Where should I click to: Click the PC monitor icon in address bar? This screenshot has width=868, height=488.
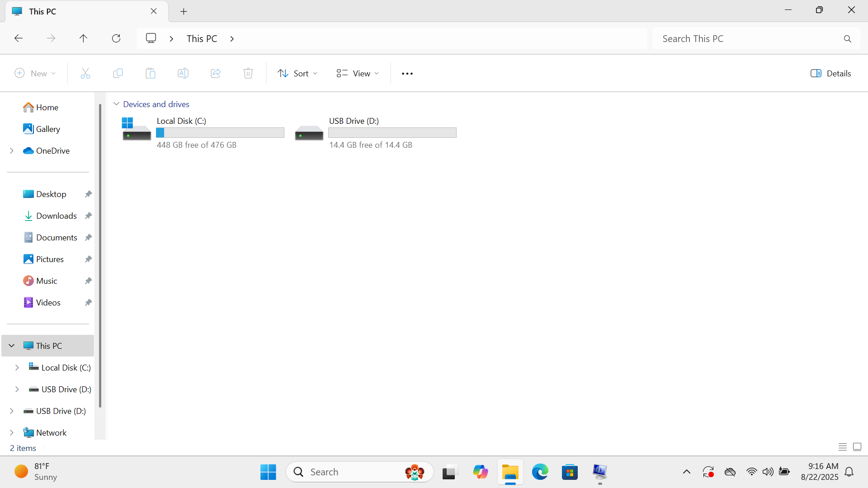click(151, 38)
